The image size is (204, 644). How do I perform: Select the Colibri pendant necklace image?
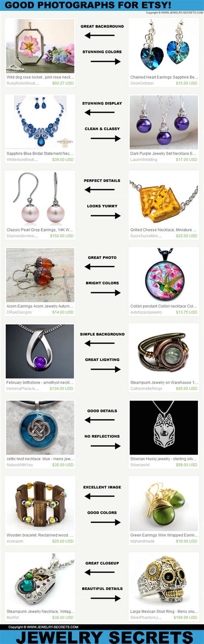tap(164, 275)
